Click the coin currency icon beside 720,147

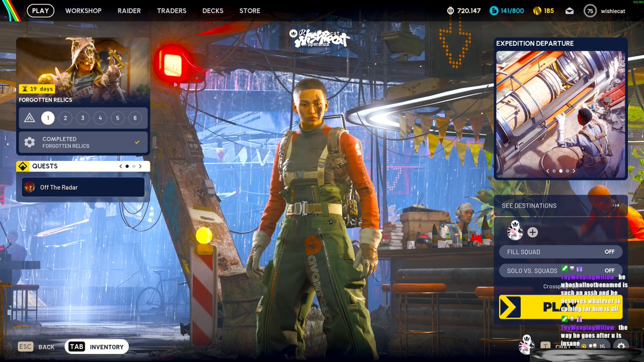450,11
